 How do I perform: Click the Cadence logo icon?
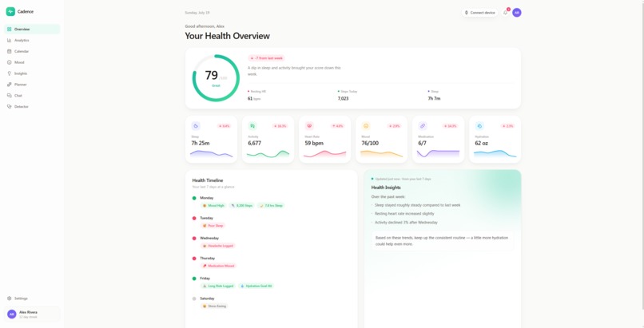click(10, 11)
